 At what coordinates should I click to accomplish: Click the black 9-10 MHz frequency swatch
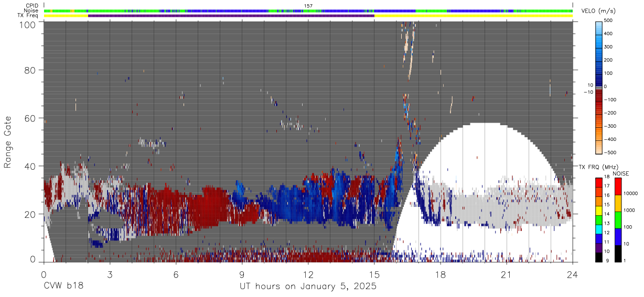click(x=599, y=256)
